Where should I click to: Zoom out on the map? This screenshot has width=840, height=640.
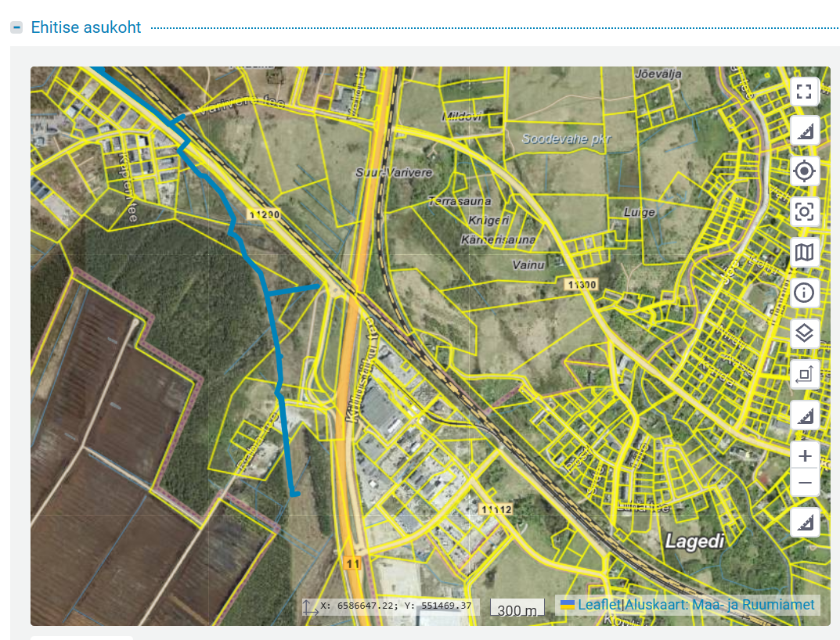coord(805,484)
